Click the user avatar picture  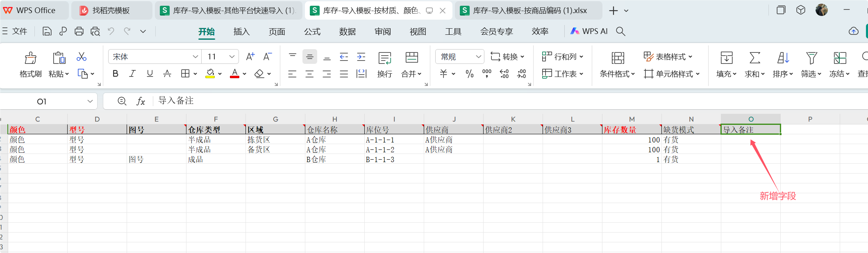[822, 10]
